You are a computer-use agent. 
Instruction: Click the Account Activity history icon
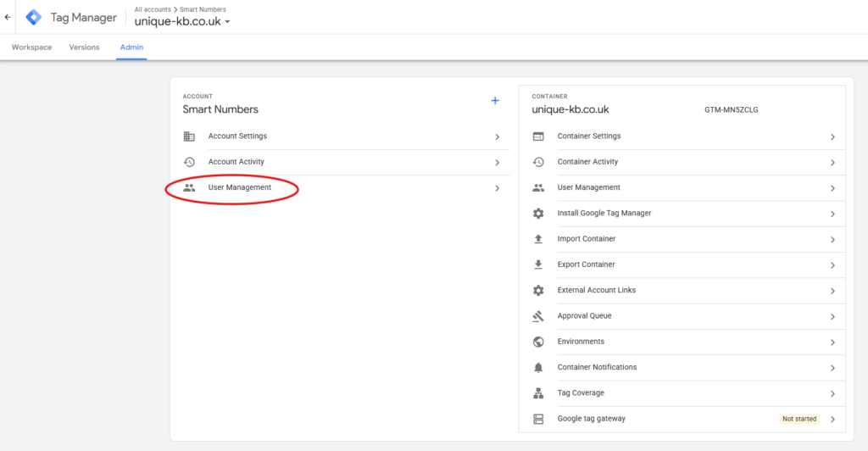(189, 162)
